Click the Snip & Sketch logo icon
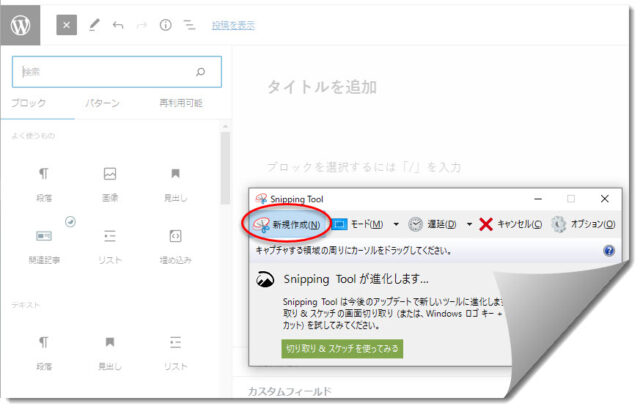 pyautogui.click(x=265, y=280)
